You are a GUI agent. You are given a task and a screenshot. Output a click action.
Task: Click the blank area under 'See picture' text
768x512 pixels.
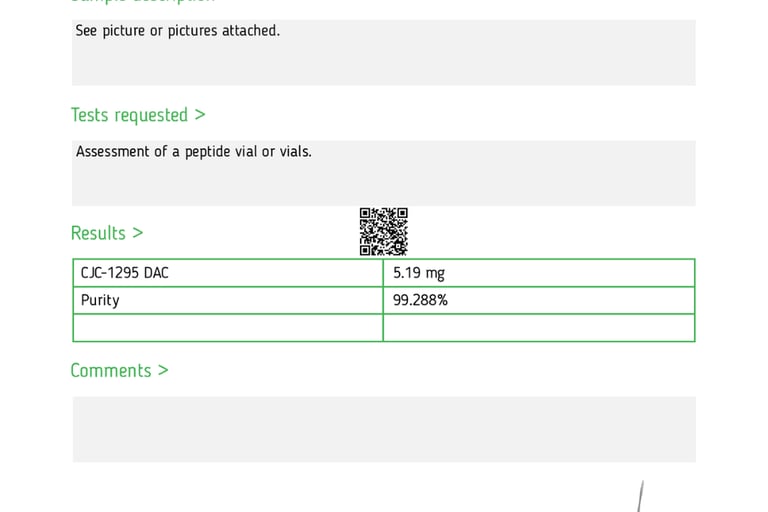point(384,63)
